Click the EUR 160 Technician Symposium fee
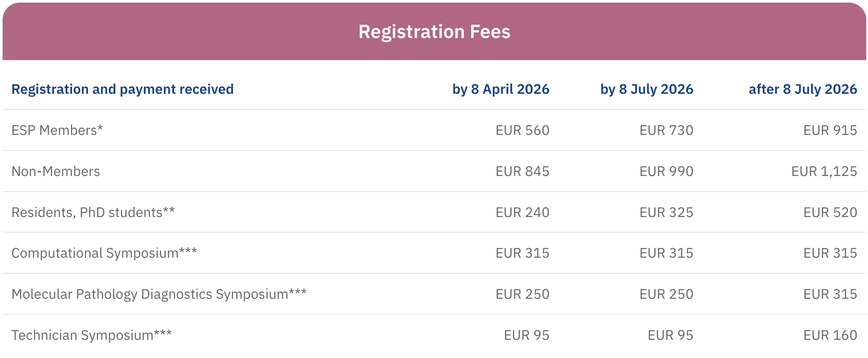This screenshot has width=868, height=358. [830, 335]
